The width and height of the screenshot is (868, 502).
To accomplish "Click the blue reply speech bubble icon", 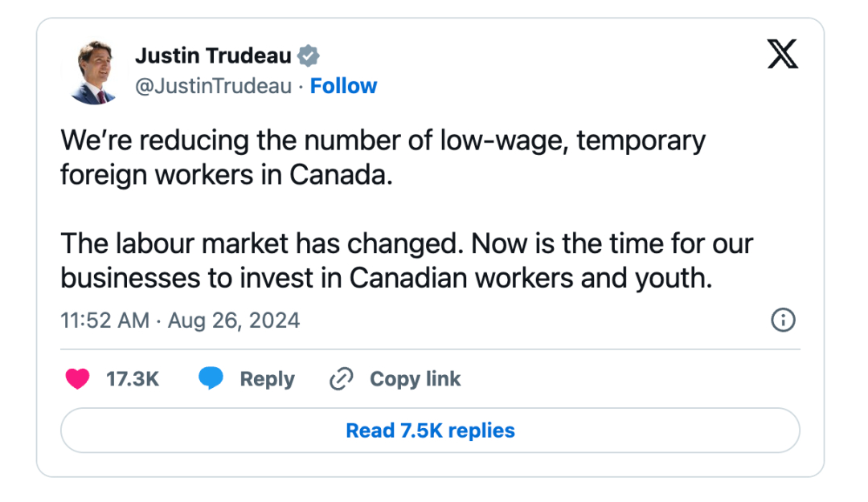I will tap(211, 378).
